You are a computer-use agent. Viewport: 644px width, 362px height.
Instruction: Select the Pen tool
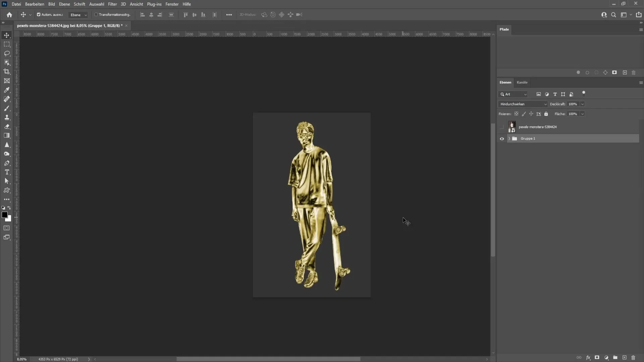pyautogui.click(x=7, y=163)
